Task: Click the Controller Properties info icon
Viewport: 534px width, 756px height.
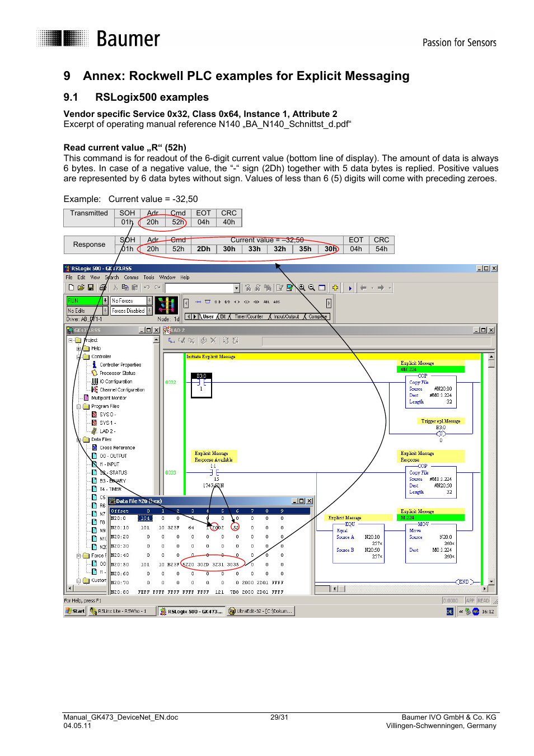Action: pos(94,364)
